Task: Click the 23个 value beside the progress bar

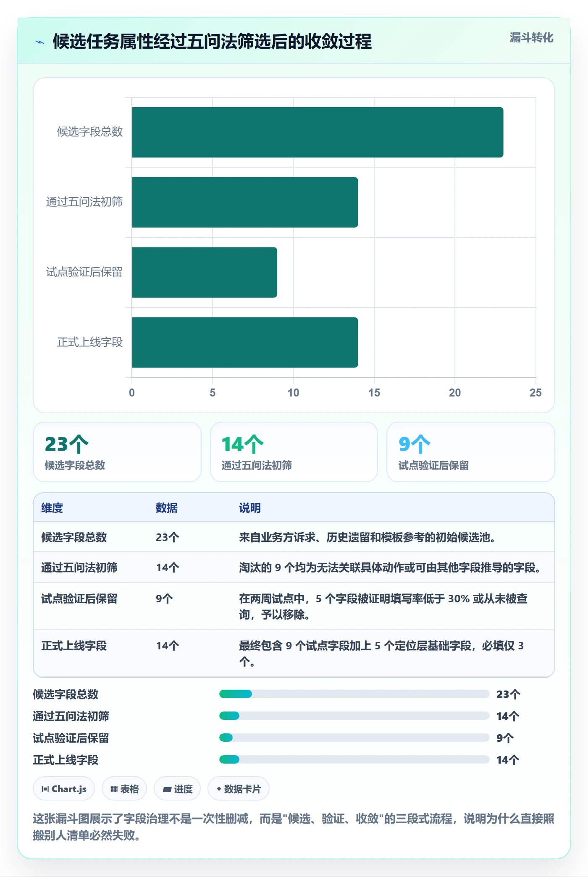Action: click(508, 694)
